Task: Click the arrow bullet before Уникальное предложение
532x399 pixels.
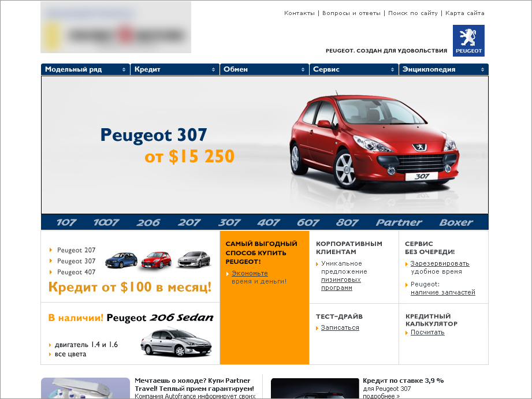Action: click(317, 264)
